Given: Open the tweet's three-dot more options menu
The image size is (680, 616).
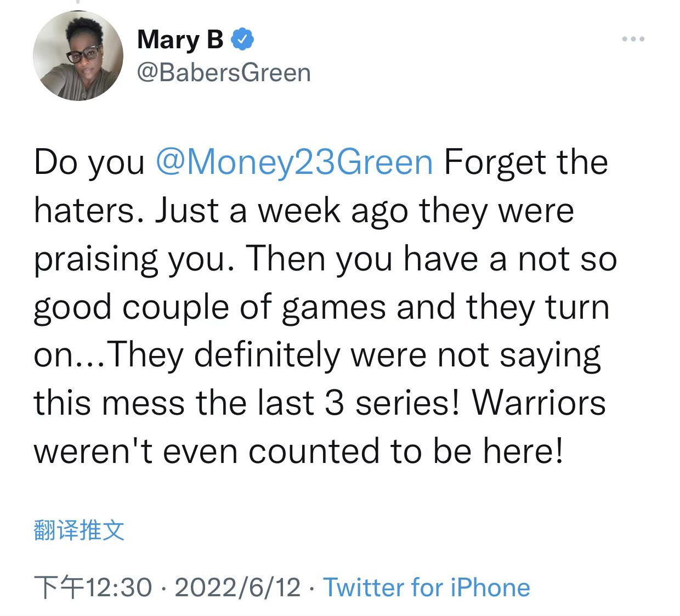Looking at the screenshot, I should pos(633,39).
